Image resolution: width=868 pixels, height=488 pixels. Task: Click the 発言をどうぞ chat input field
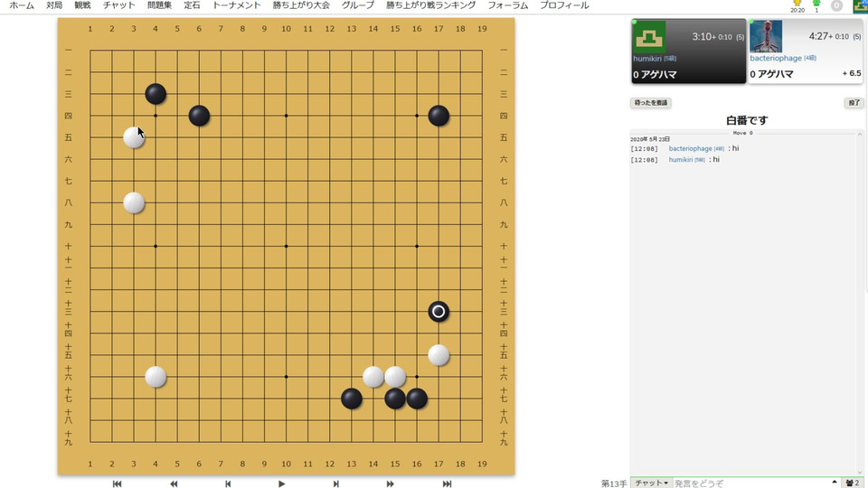(x=750, y=483)
